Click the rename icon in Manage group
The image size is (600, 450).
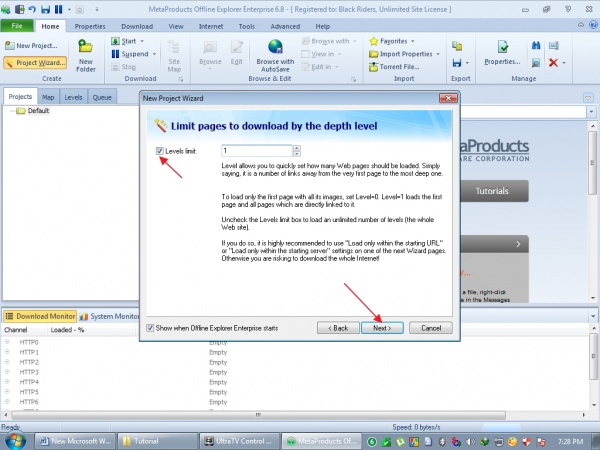coord(553,46)
